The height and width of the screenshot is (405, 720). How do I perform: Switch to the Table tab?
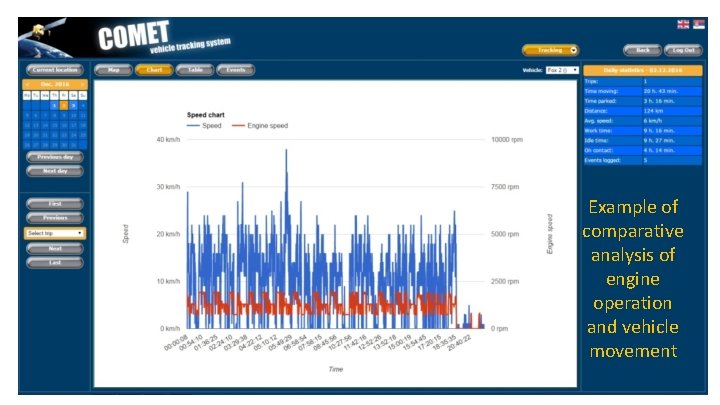pyautogui.click(x=195, y=70)
